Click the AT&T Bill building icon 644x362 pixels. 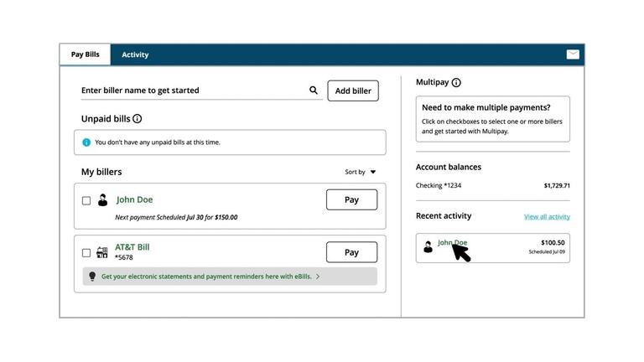(101, 252)
